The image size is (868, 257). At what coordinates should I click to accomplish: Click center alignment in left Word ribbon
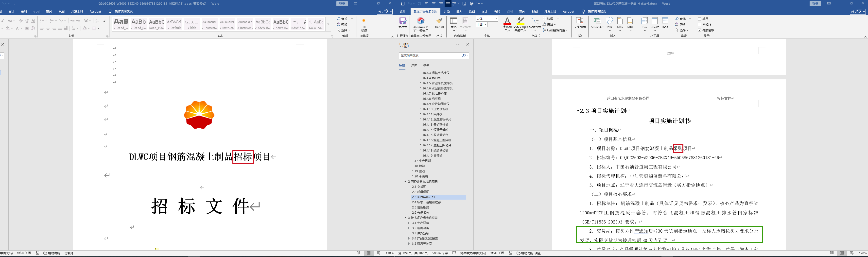[x=48, y=28]
